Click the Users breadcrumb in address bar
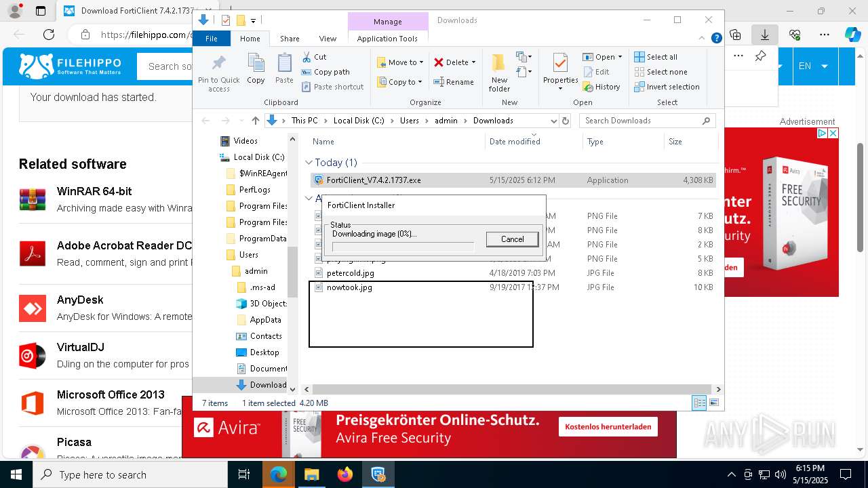 pyautogui.click(x=409, y=121)
